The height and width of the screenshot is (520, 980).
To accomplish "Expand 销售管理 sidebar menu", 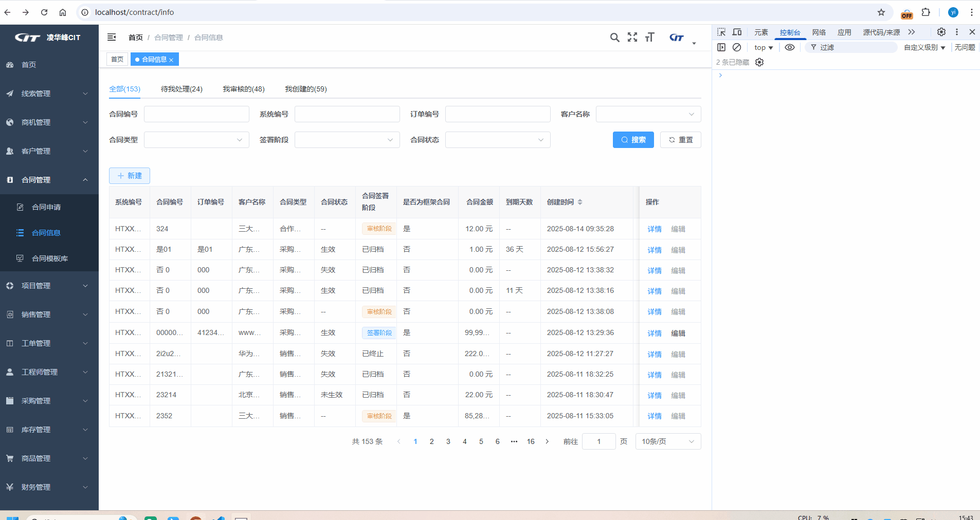I will (49, 314).
